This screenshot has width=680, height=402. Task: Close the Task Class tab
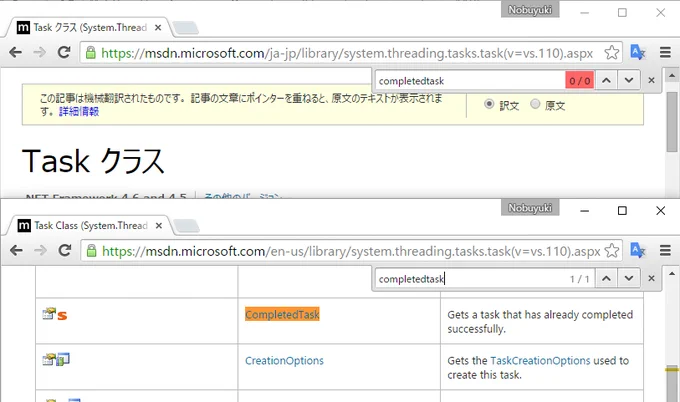pos(159,226)
